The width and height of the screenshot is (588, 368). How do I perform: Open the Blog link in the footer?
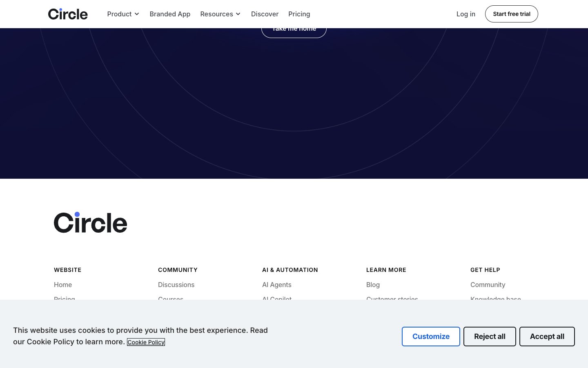pyautogui.click(x=373, y=285)
